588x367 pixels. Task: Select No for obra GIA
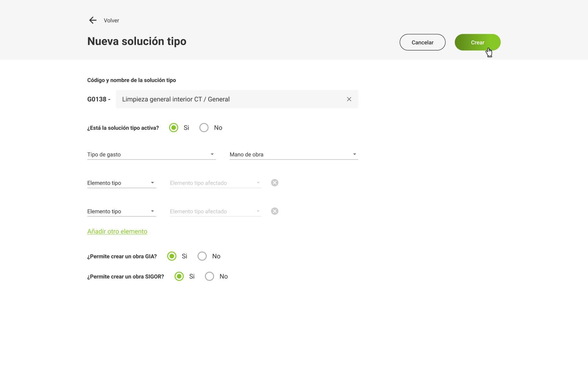pyautogui.click(x=202, y=256)
